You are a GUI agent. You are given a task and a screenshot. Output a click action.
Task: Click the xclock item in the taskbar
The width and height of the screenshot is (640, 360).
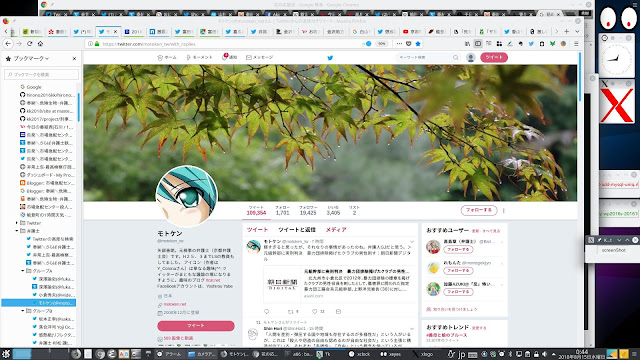pos(360,354)
